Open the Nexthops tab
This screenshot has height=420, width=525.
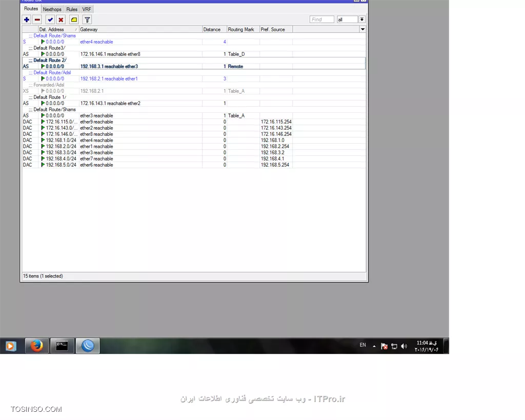[52, 9]
